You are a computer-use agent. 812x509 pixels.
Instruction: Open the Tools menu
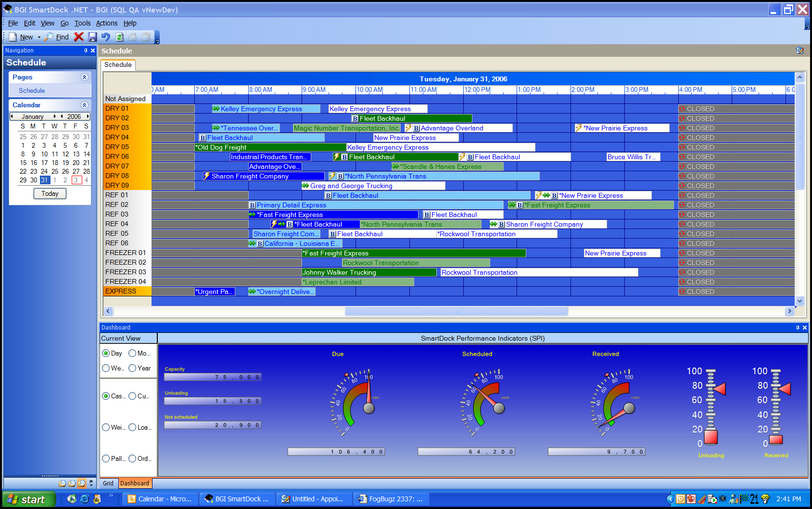click(82, 23)
